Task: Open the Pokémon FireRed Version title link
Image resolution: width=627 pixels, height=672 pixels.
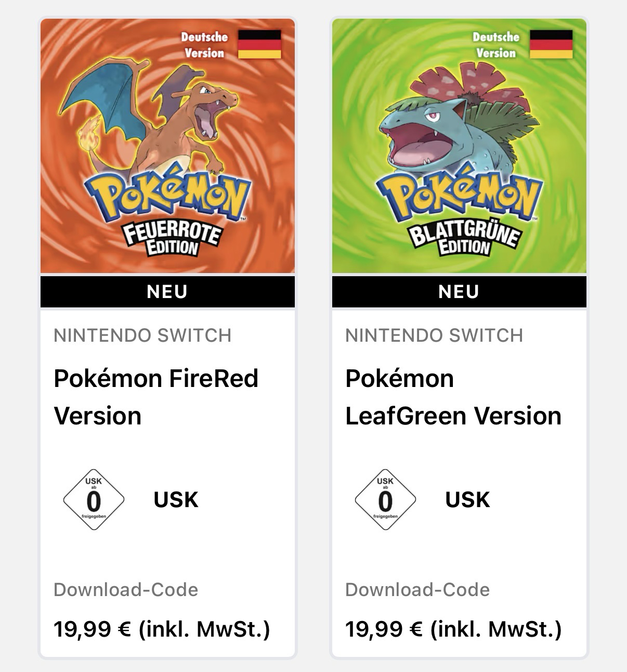Action: [156, 397]
